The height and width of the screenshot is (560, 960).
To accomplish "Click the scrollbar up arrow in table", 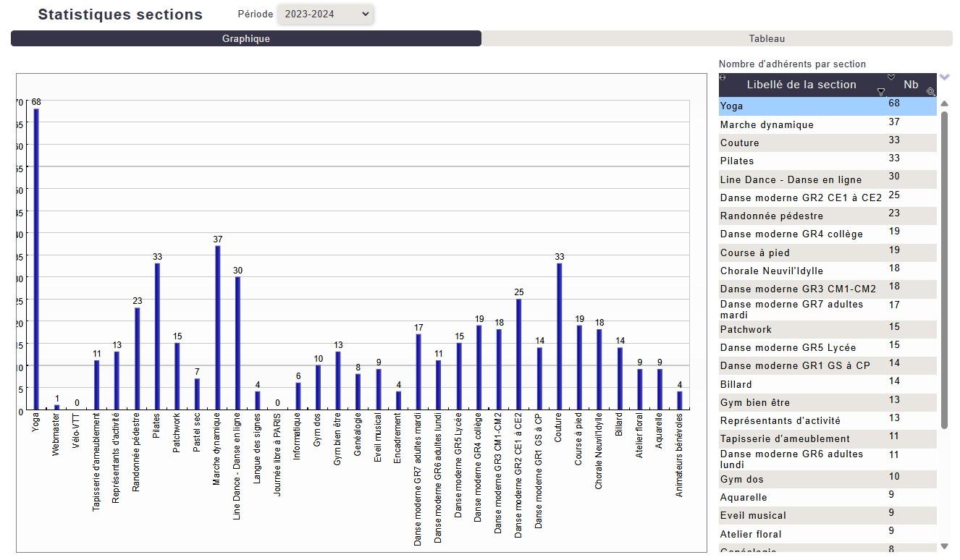I will (x=944, y=104).
